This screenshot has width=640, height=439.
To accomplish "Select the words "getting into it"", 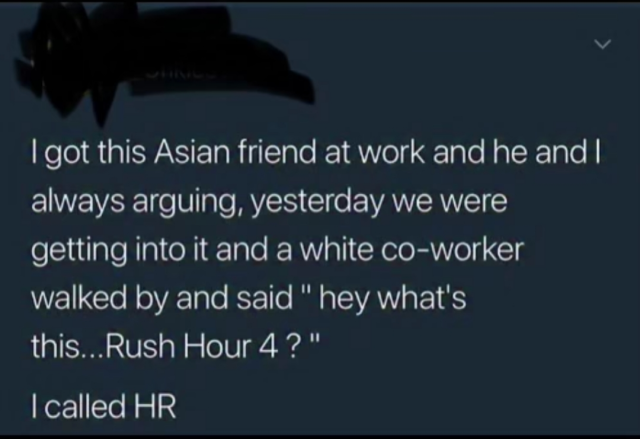I will [120, 251].
